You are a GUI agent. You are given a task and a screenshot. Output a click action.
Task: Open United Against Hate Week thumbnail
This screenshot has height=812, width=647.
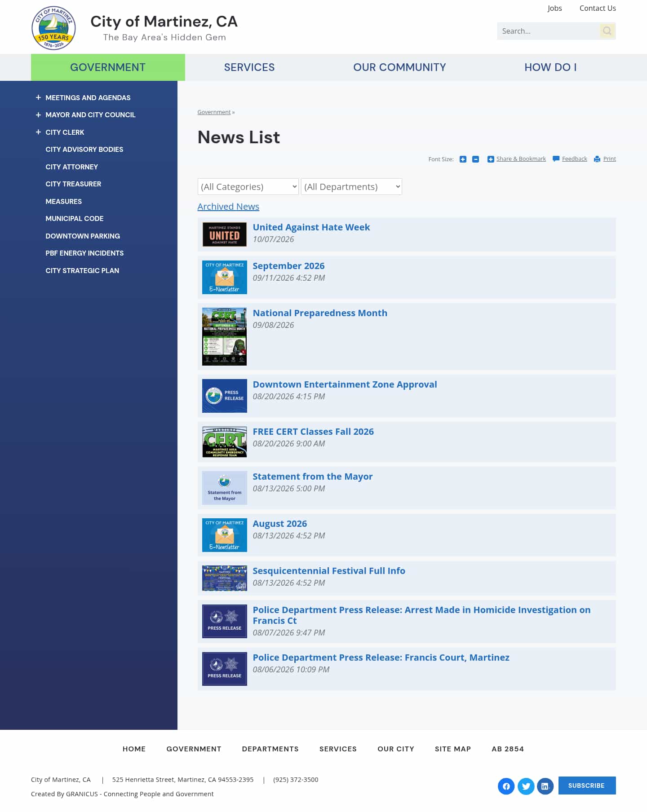pyautogui.click(x=225, y=234)
